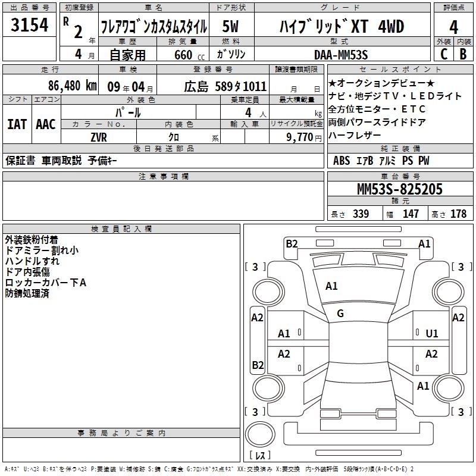Click the U1 mark on the car diagram
The width and height of the screenshot is (476, 476).
coord(431,334)
